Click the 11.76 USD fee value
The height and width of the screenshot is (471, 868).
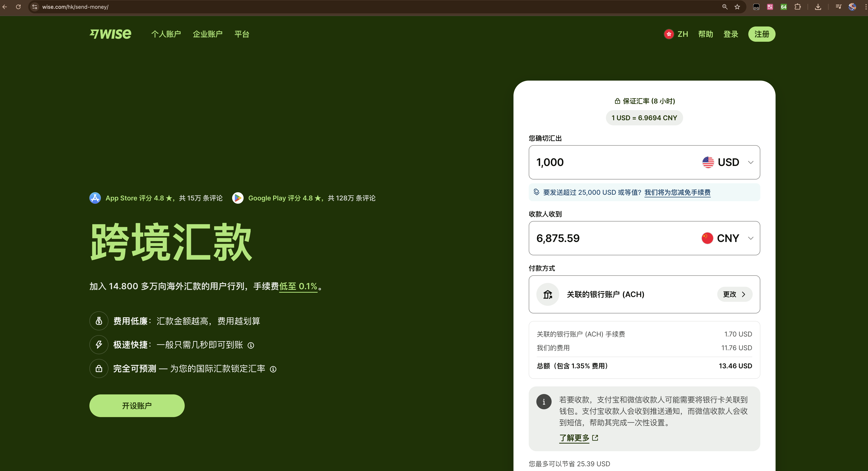click(737, 348)
